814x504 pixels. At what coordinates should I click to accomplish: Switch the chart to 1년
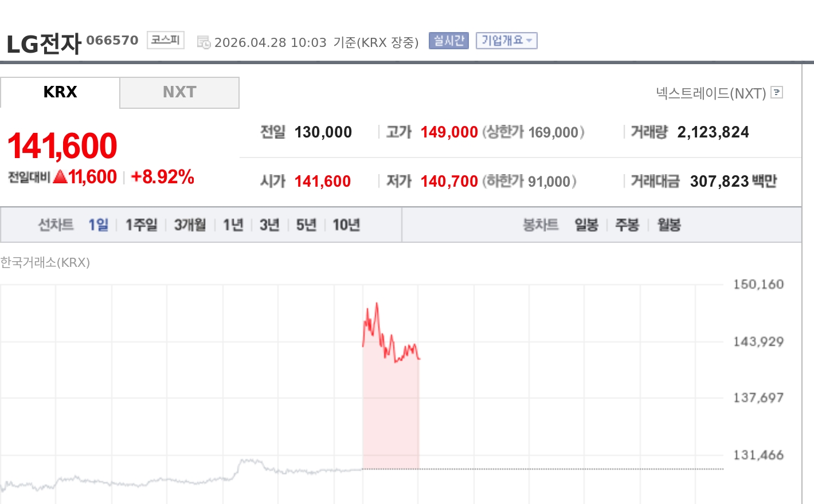[x=233, y=225]
